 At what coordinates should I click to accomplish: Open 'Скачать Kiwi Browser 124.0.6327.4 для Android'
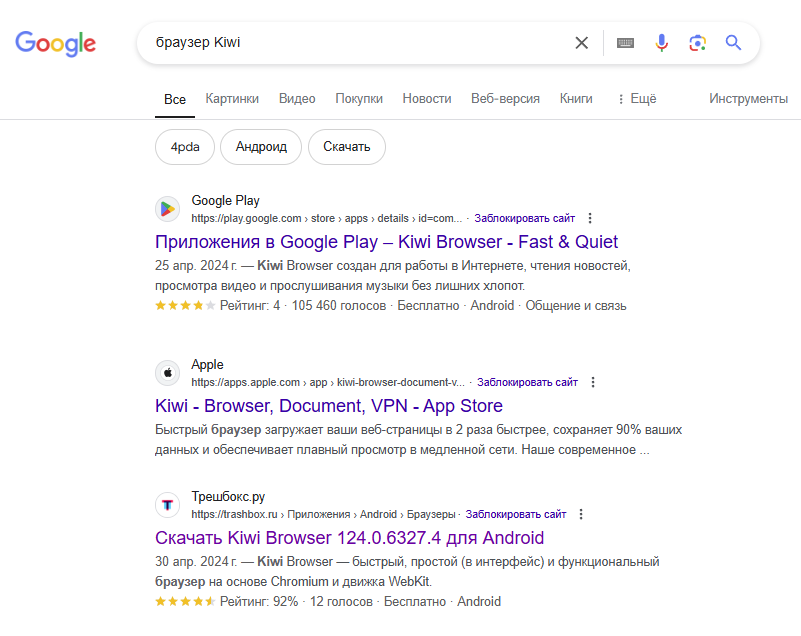click(349, 538)
